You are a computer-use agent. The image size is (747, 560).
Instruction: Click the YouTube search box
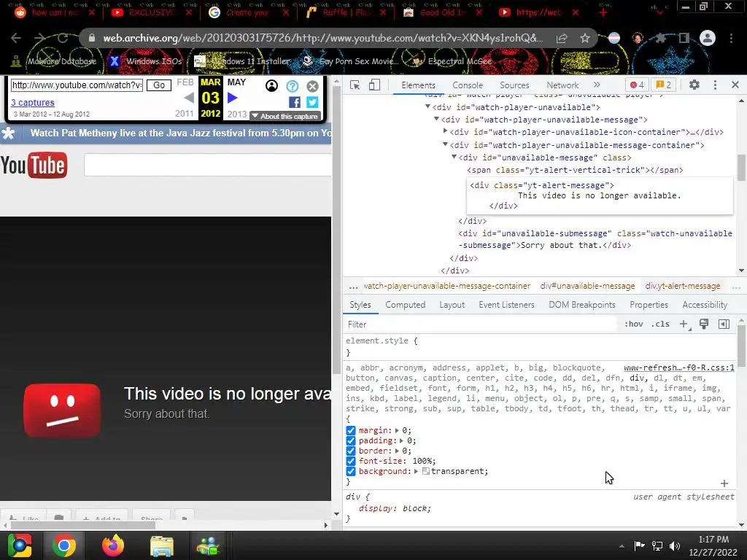coord(208,166)
